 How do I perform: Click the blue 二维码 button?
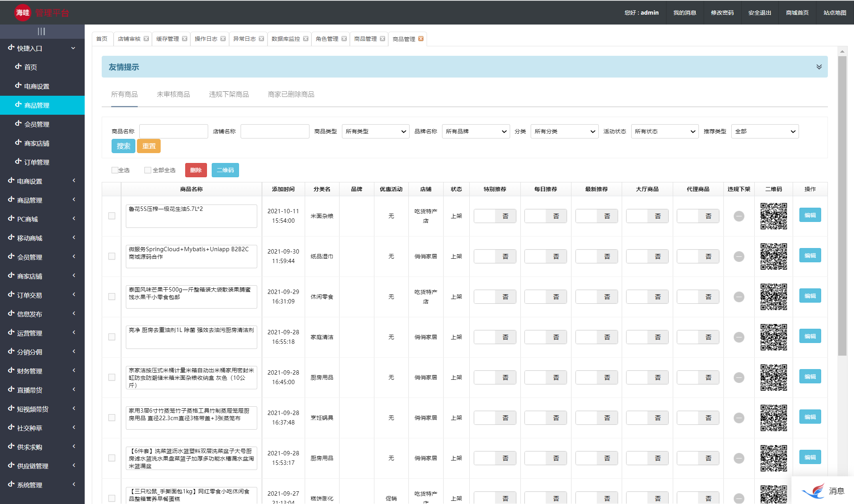225,170
